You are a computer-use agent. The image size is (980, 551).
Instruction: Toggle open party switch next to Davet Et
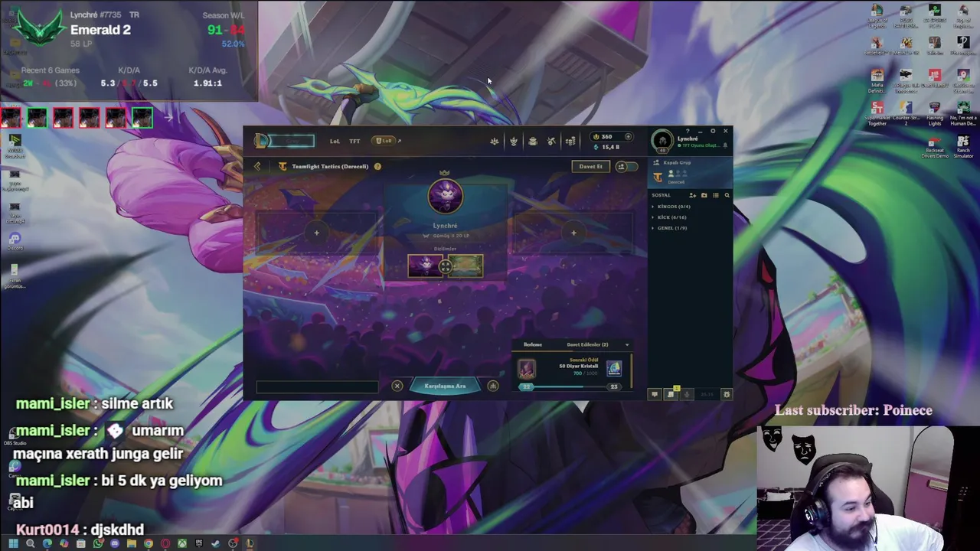click(x=626, y=166)
